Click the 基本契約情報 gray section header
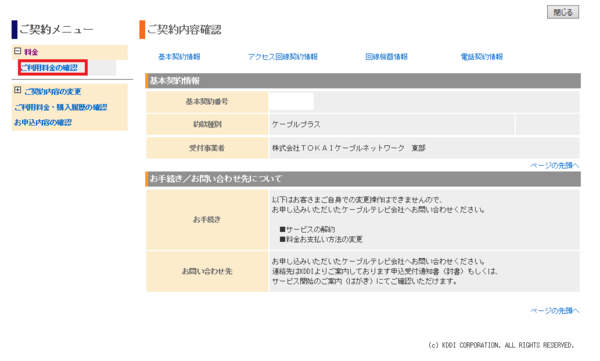This screenshot has width=600, height=361. point(363,81)
